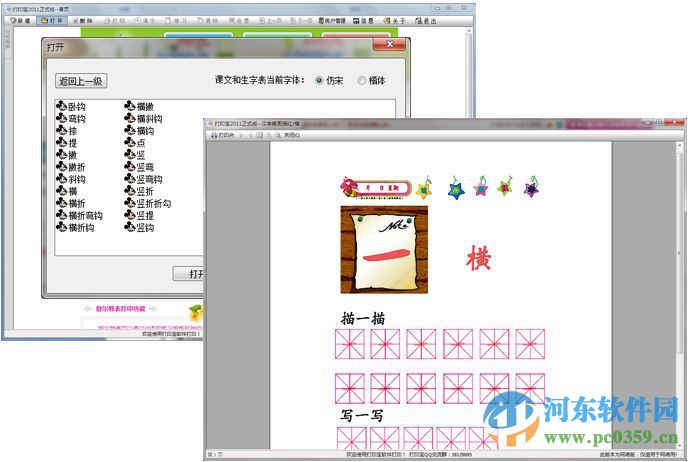Select the 横折弯钩 stroke item

tap(79, 215)
